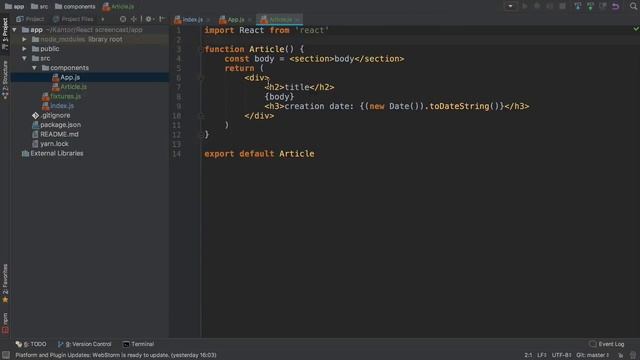
Task: Click the Search Everywhere magnifier icon
Action: [633, 6]
